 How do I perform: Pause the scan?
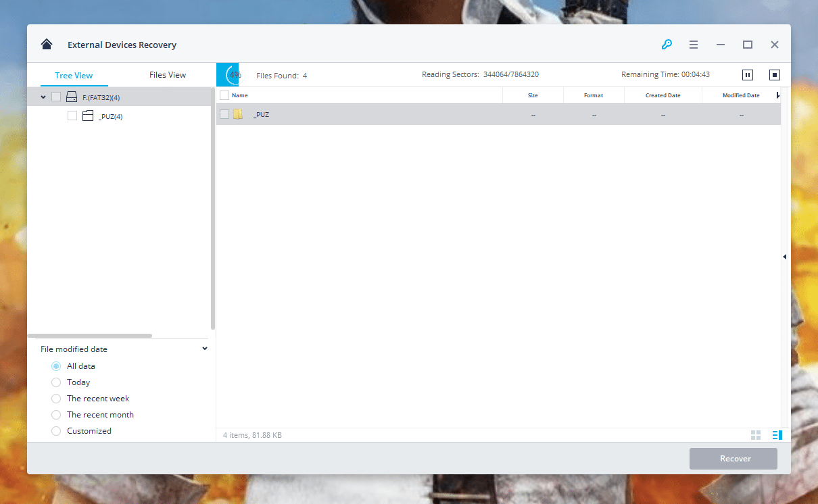click(748, 75)
